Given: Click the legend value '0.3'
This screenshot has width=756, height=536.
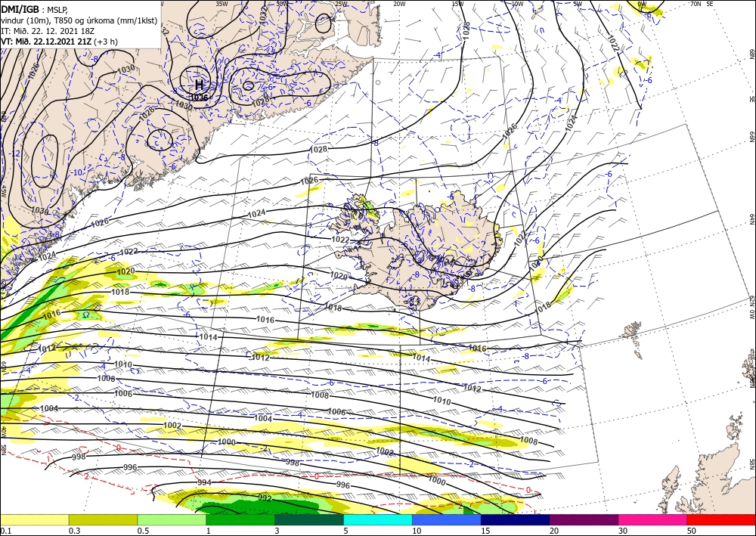Looking at the screenshot, I should click(74, 531).
